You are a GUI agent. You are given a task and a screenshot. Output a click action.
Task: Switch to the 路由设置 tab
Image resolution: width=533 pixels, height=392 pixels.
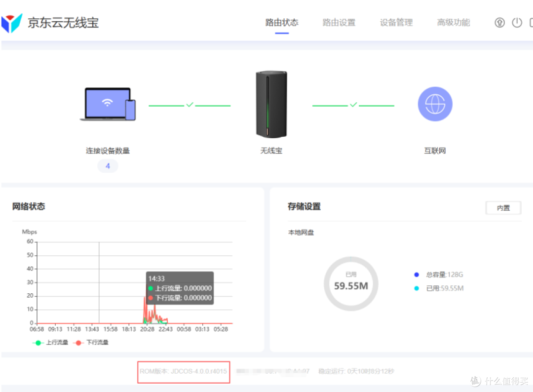(339, 23)
